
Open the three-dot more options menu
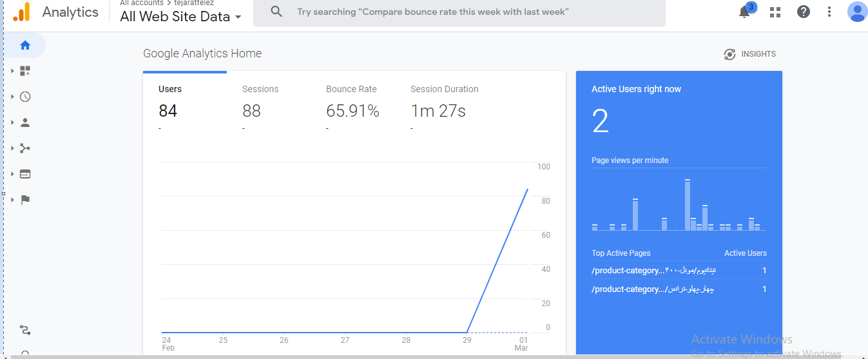pyautogui.click(x=829, y=12)
